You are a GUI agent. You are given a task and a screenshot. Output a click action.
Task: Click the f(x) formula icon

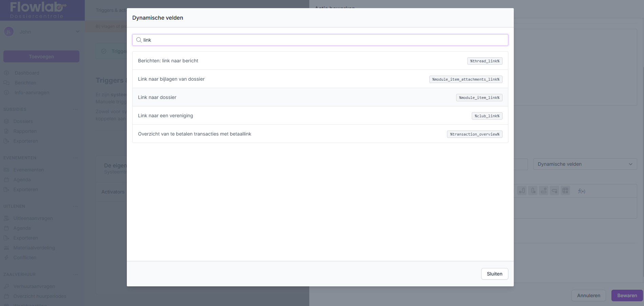click(x=582, y=191)
